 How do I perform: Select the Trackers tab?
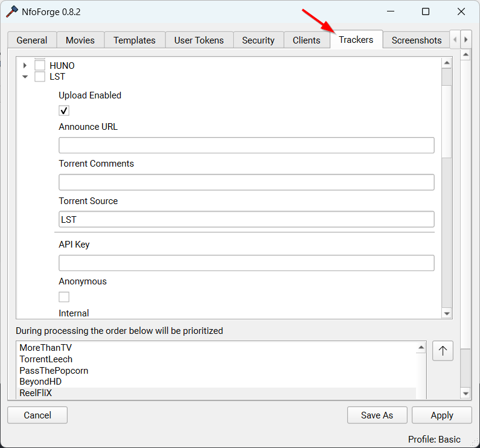click(x=356, y=39)
